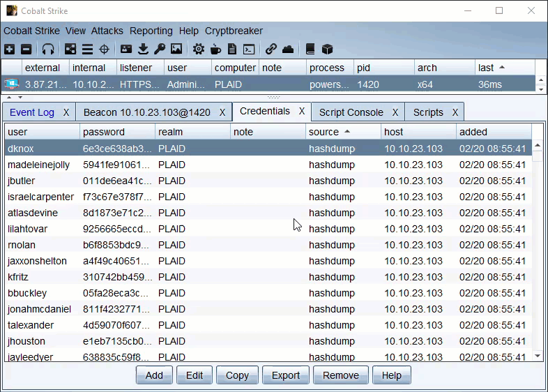The image size is (548, 392).
Task: Click the gear Windows Executable generator icon
Action: pyautogui.click(x=199, y=50)
